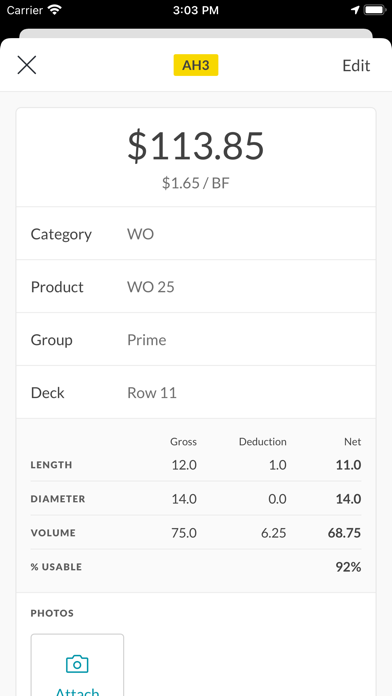Tap the Volume net value 68.75
The width and height of the screenshot is (392, 696).
tap(344, 533)
